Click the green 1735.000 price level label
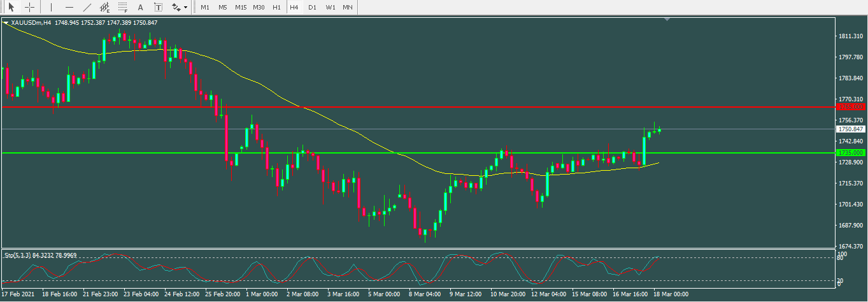Screen dimensions: 868x302 [x=851, y=153]
